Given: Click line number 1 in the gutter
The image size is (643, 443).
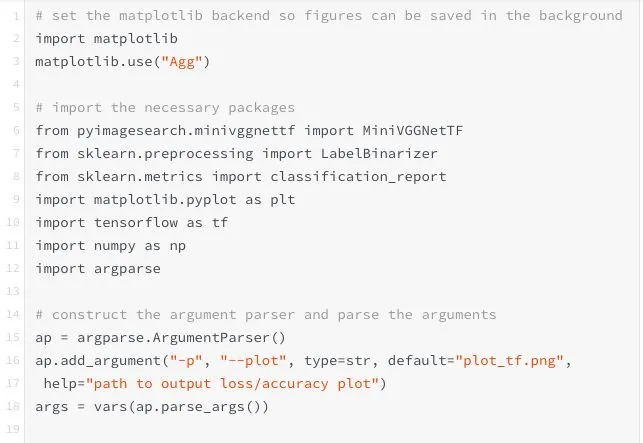Looking at the screenshot, I should (16, 16).
